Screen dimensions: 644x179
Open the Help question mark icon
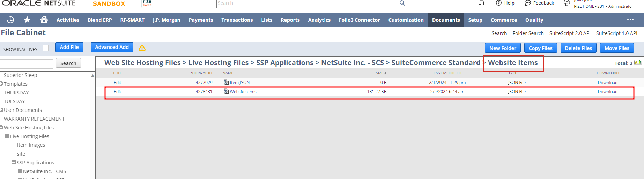[x=499, y=3]
